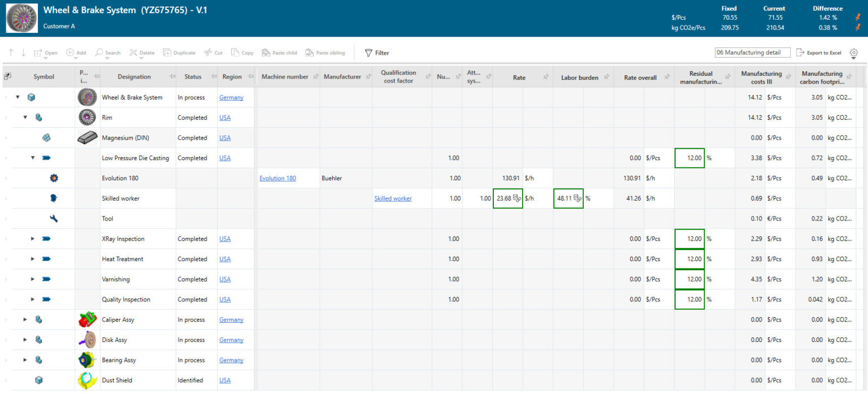
Task: Edit the 12.00 residual manufacturing value for Varnishing
Action: (689, 279)
